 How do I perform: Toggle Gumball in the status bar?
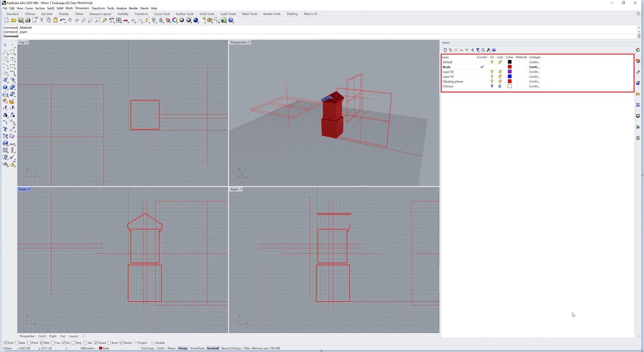click(213, 348)
